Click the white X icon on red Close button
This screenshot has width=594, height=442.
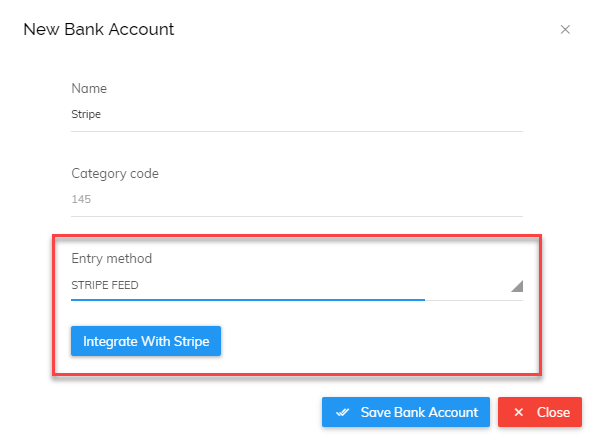519,412
